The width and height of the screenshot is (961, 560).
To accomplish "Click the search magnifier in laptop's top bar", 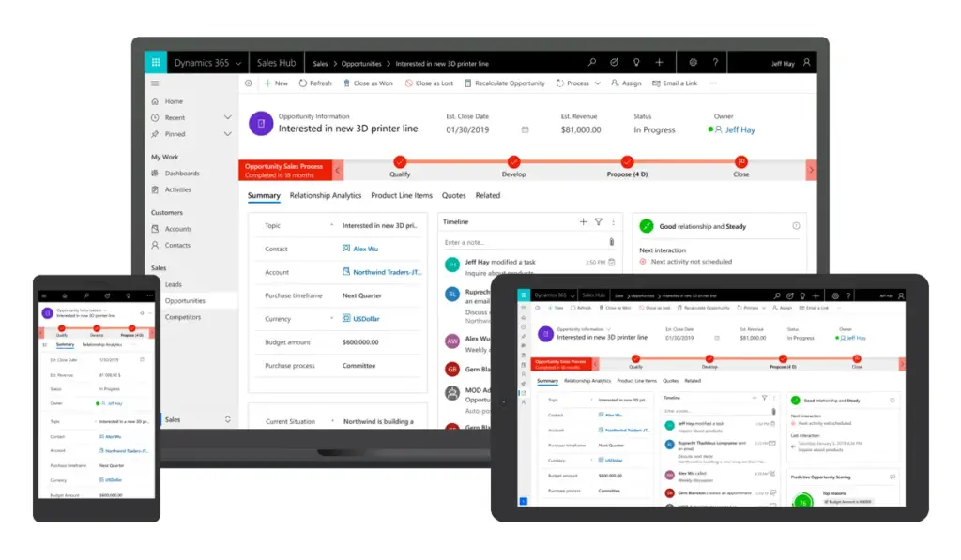I will (591, 63).
